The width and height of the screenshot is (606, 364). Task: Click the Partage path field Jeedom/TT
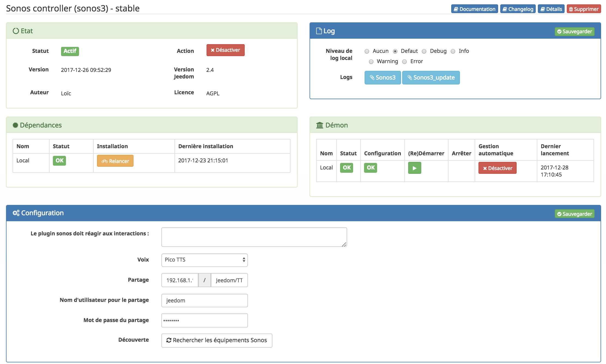point(229,280)
